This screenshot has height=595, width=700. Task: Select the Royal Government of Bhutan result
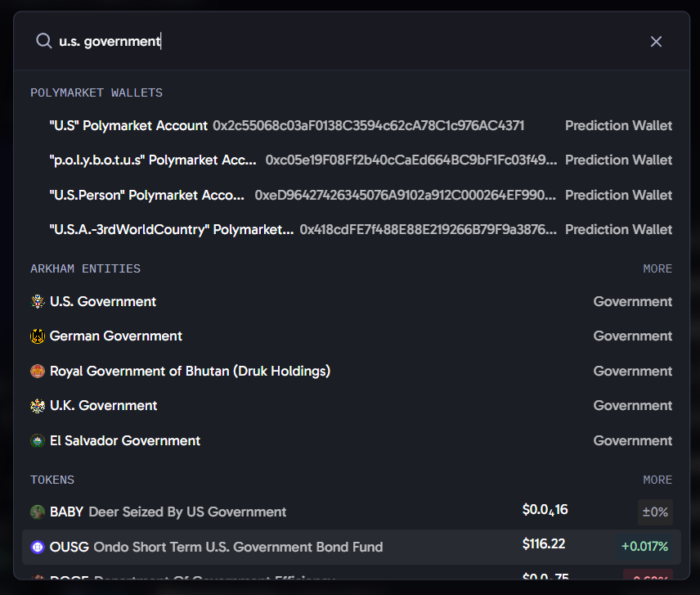352,372
